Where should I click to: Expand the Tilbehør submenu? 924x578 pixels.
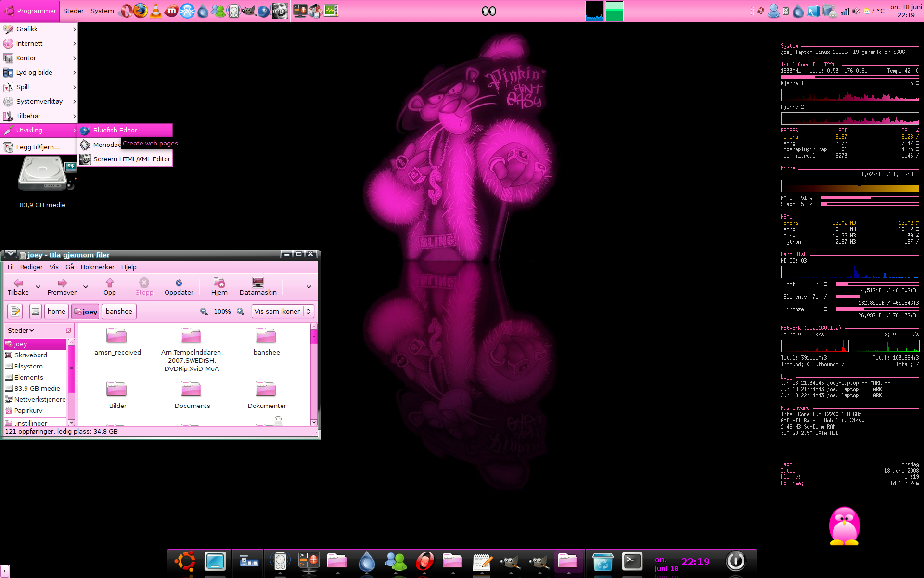(39, 116)
